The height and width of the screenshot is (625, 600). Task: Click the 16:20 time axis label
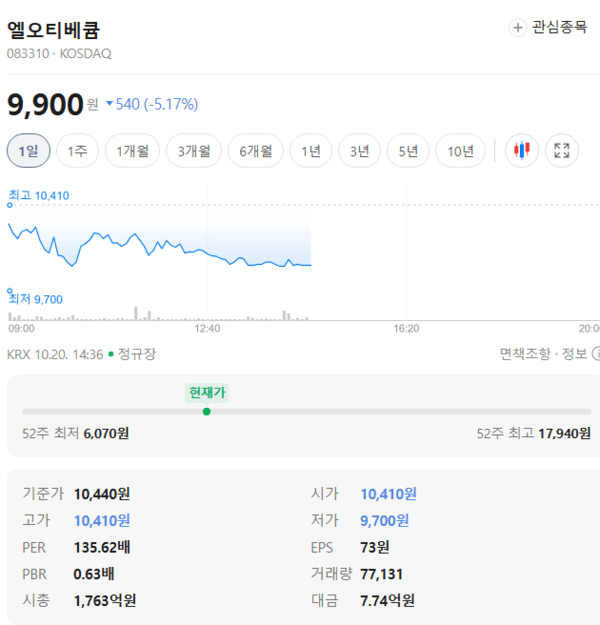406,329
